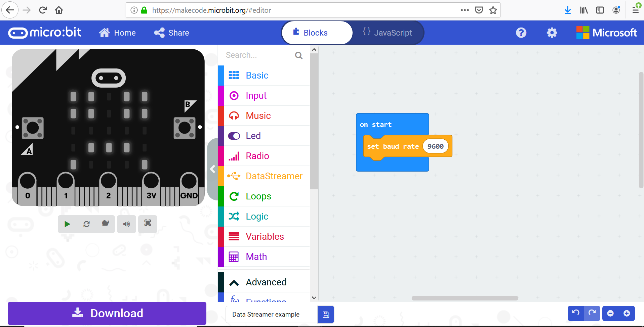
Task: Switch to the JavaScript tab
Action: tap(388, 33)
